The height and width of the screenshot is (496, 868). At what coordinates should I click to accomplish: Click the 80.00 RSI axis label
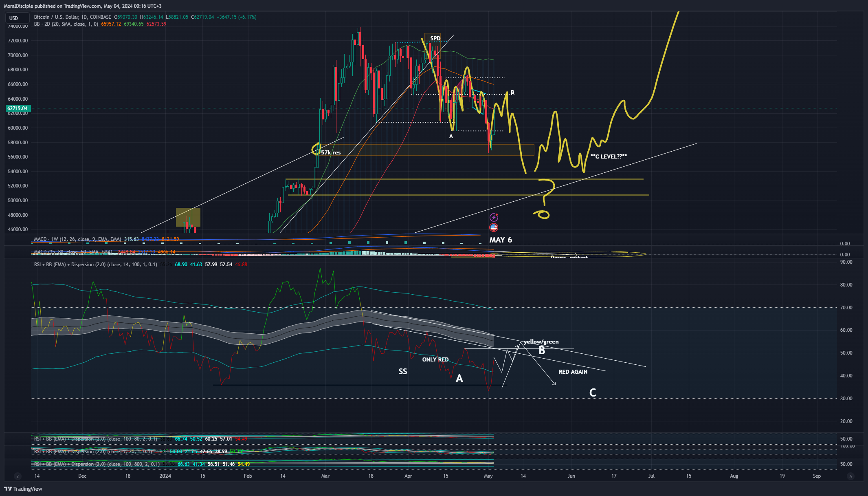tap(846, 285)
